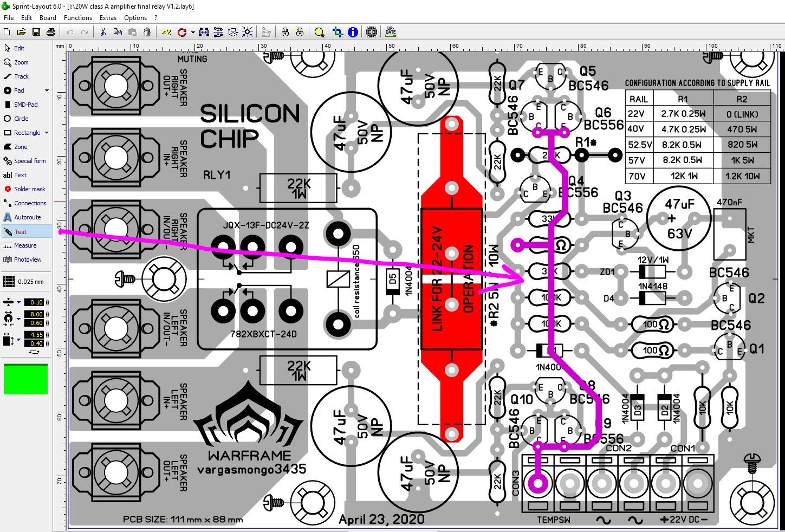Duplicate selection with x2 icon

[166, 32]
